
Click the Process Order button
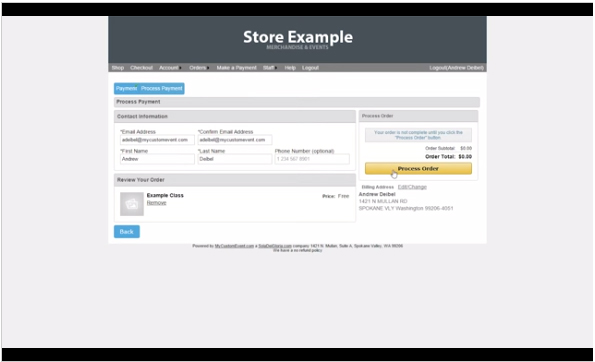click(x=418, y=168)
